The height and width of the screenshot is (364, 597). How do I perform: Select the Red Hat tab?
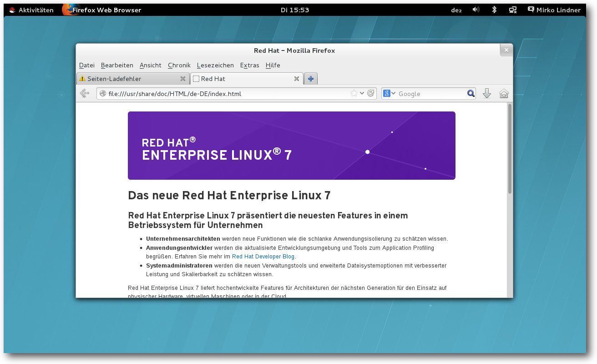247,79
